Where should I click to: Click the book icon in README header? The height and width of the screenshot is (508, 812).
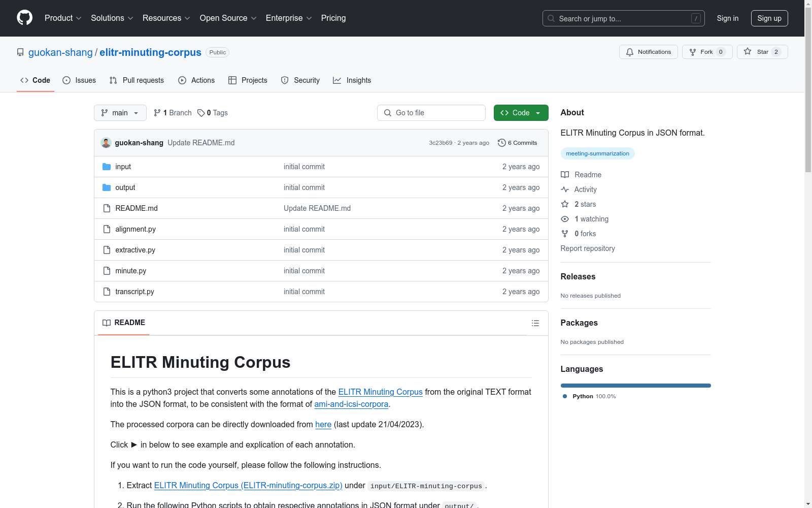click(107, 323)
